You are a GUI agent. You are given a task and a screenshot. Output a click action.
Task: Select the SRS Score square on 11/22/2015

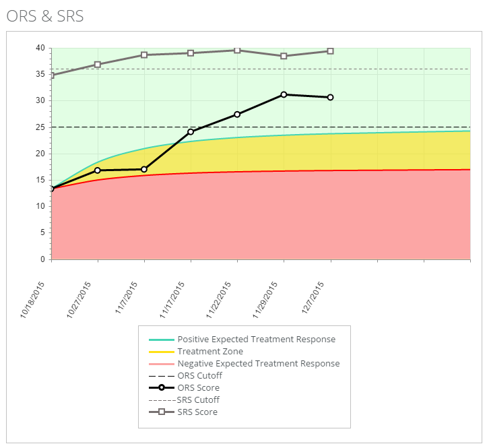(237, 50)
